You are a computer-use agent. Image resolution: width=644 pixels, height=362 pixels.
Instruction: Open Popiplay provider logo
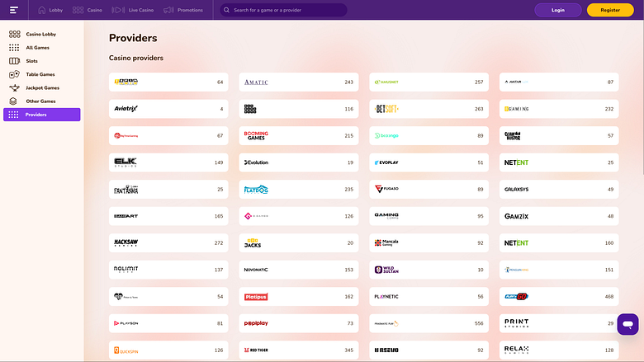(x=256, y=323)
